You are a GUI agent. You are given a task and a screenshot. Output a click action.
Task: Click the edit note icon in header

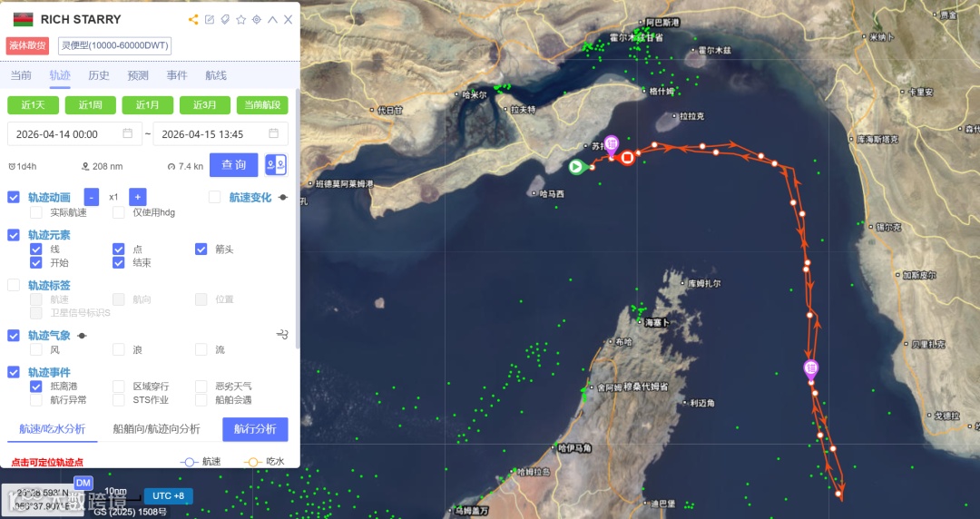(x=210, y=20)
